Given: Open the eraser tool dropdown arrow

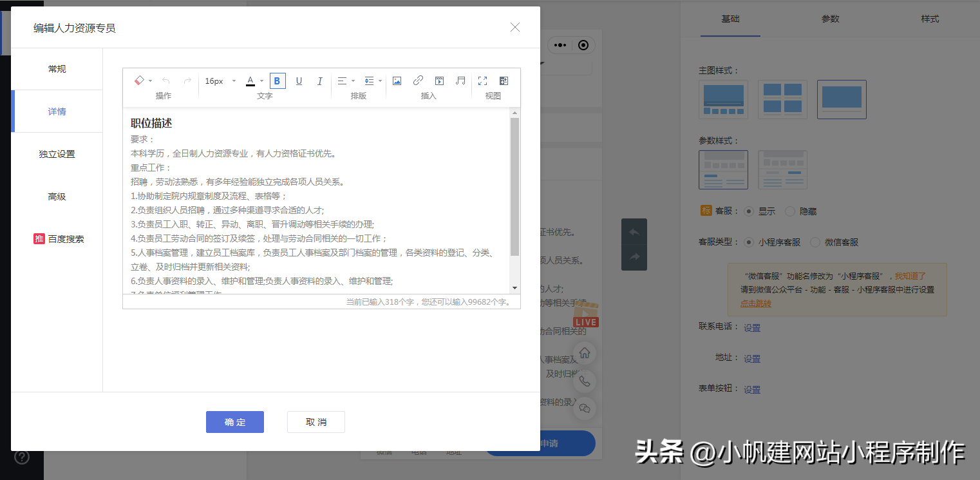Looking at the screenshot, I should (151, 81).
